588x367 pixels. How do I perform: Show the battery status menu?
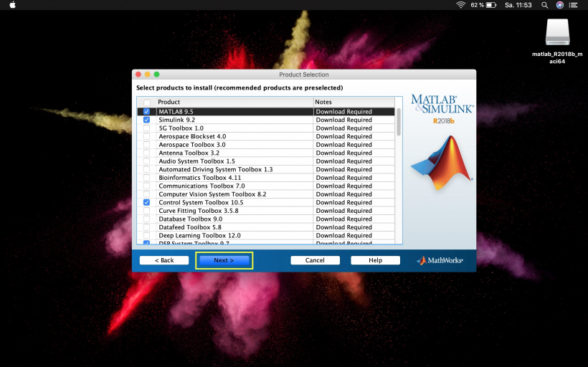coord(490,5)
